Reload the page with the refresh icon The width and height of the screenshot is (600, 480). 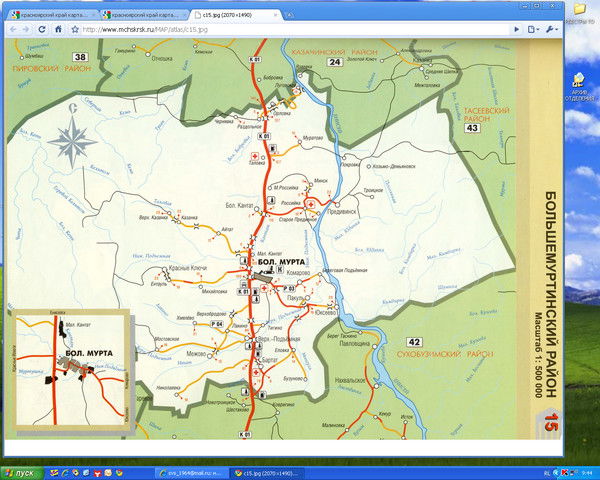coord(42,30)
